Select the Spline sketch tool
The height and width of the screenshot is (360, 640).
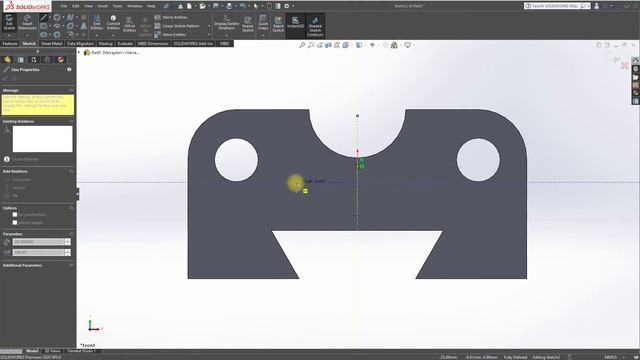coord(70,18)
